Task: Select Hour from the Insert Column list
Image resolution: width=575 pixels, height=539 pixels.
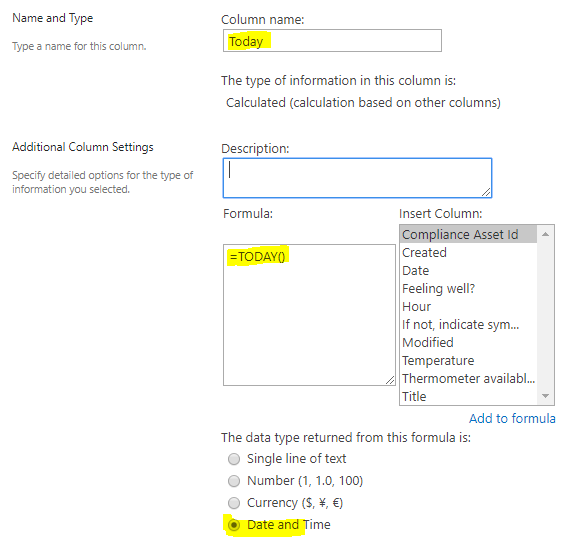Action: tap(468, 306)
